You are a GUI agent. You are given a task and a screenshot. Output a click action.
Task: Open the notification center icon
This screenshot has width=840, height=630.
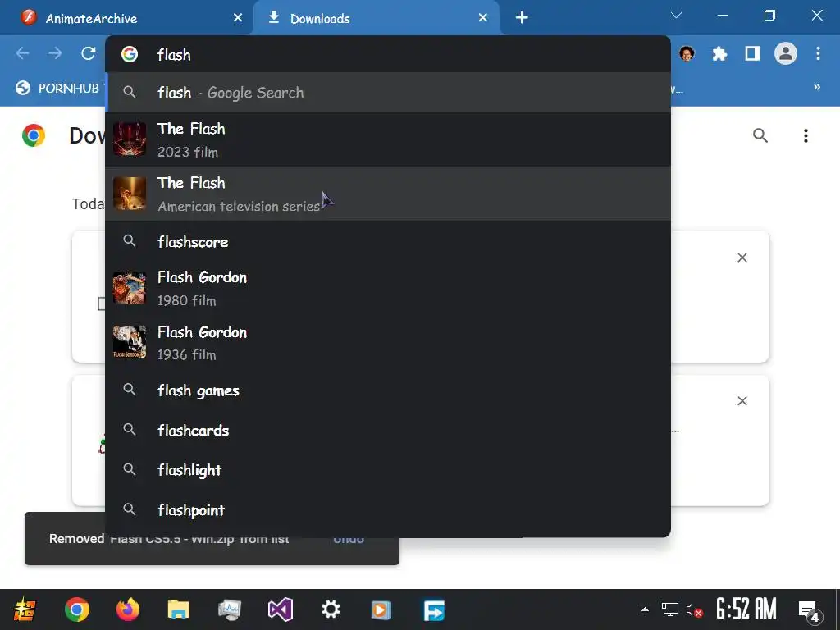click(810, 610)
